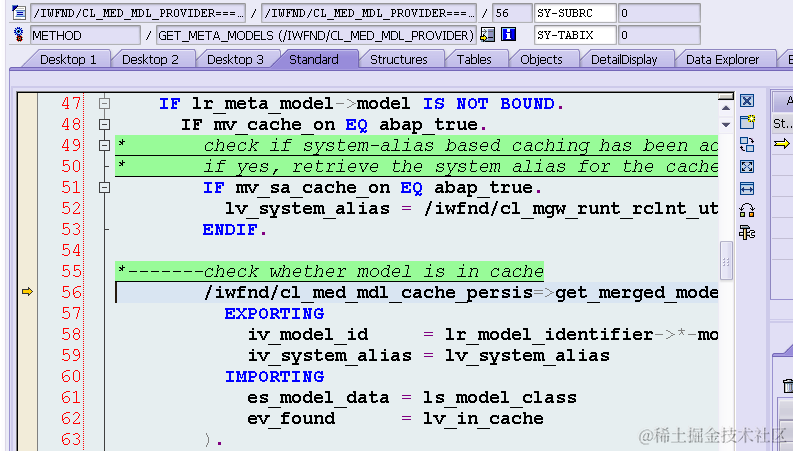Click comment 'check whether model is in cache'
The image size is (793, 451).
374,272
